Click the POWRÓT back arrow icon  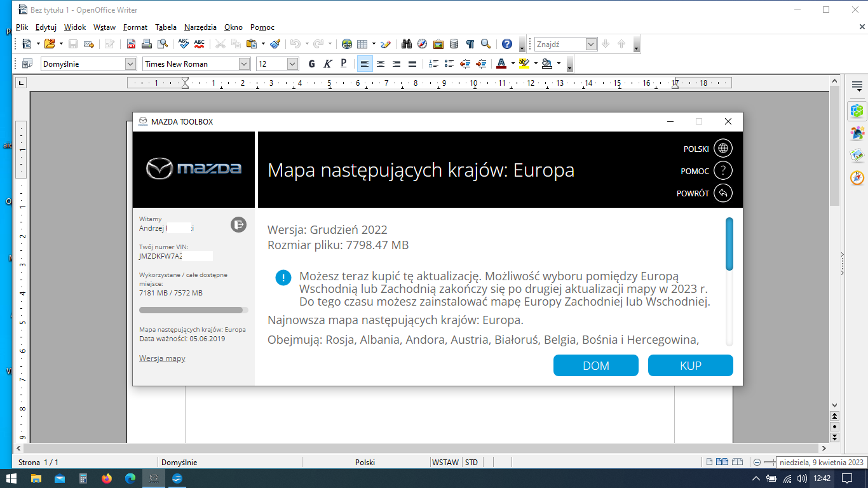click(722, 193)
